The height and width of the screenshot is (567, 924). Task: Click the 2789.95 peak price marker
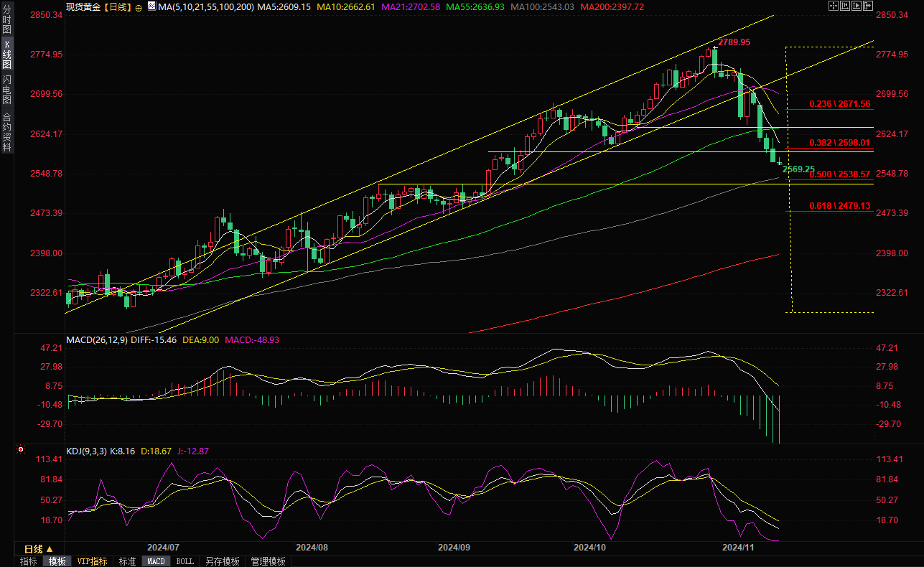(734, 42)
